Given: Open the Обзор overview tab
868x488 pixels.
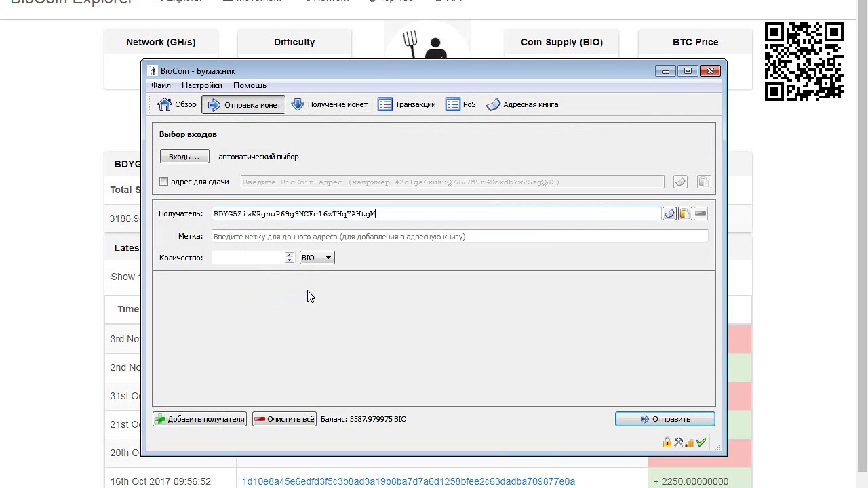Looking at the screenshot, I should tap(178, 104).
